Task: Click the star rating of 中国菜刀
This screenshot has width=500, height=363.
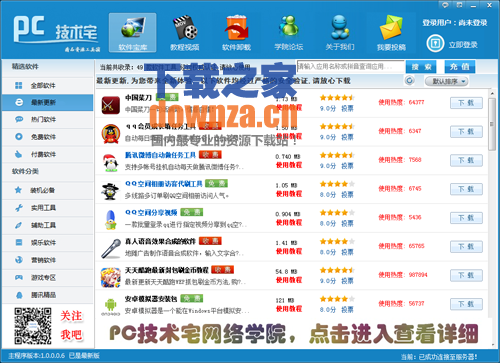Action: 337,97
